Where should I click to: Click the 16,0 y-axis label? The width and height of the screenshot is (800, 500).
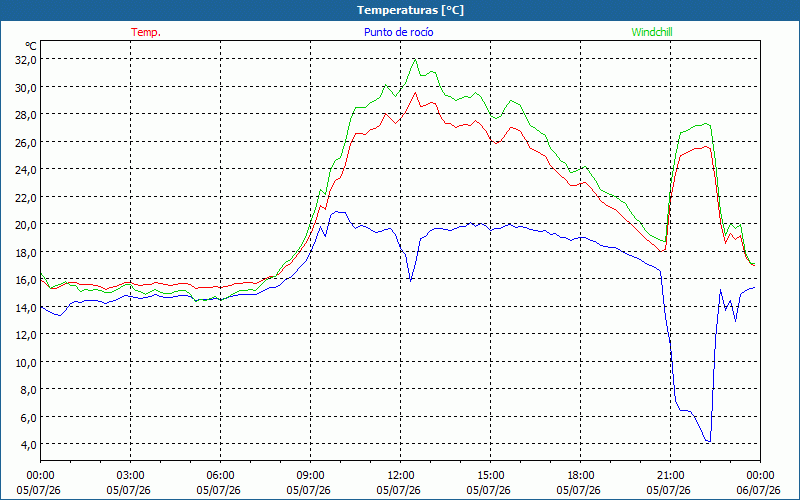(x=24, y=280)
